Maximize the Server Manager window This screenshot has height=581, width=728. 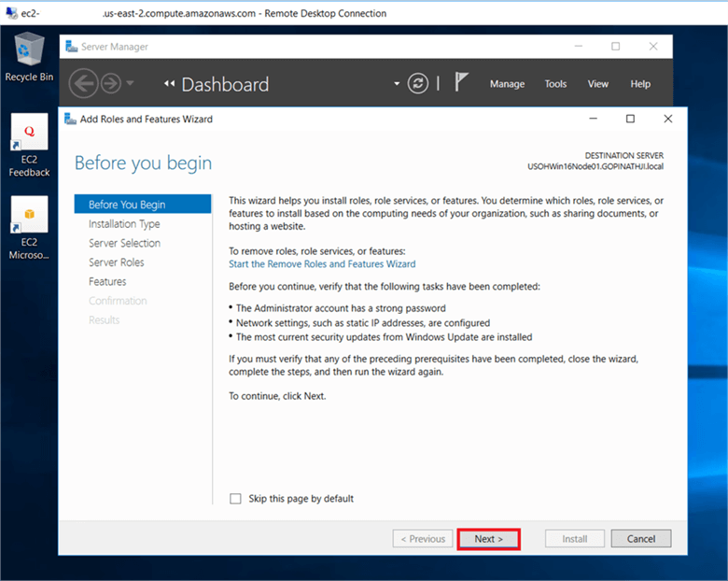pos(615,47)
